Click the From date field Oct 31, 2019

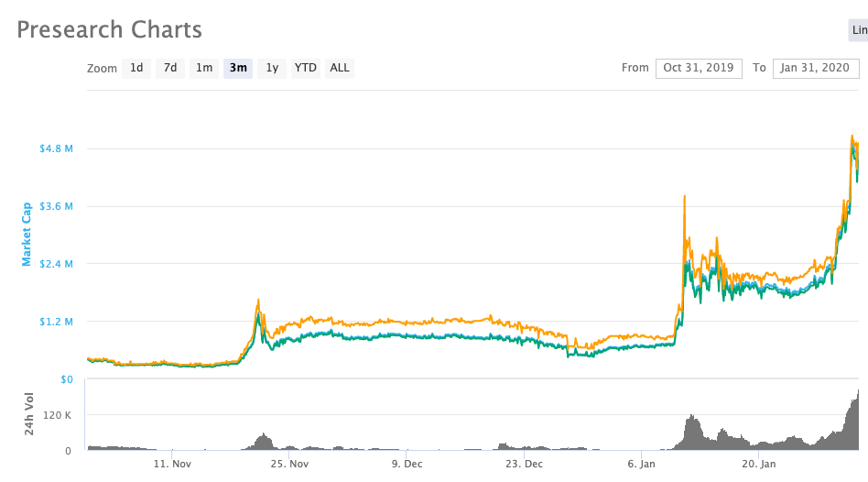click(699, 68)
